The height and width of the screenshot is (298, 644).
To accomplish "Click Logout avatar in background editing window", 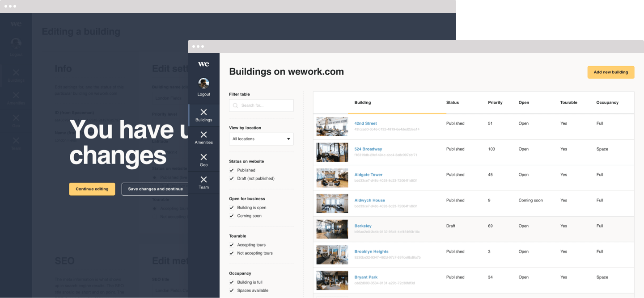I will pyautogui.click(x=16, y=43).
